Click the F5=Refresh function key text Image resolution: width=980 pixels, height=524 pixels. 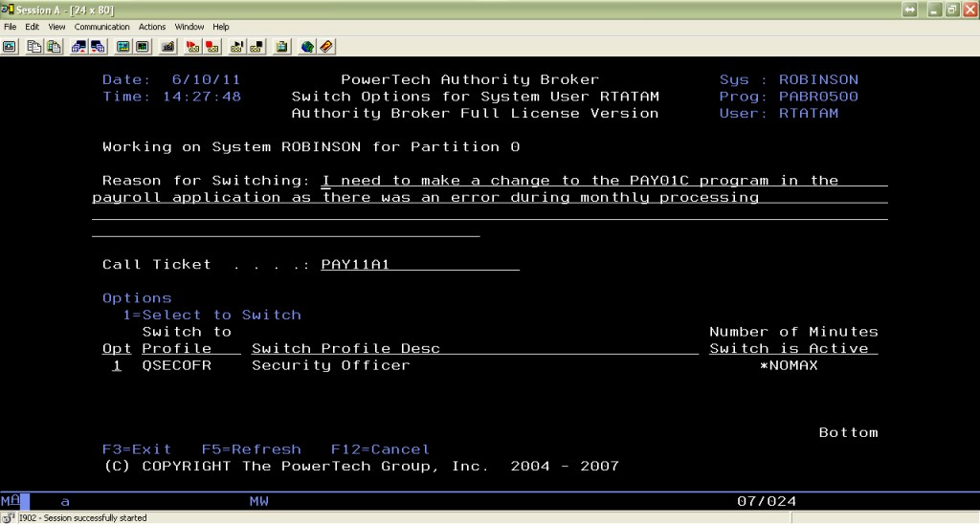tap(252, 449)
